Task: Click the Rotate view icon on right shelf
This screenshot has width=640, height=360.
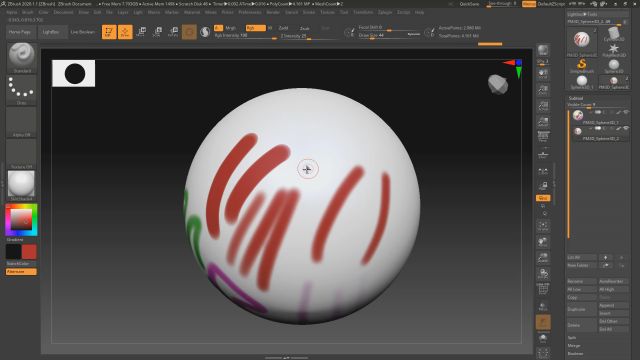Action: coord(543,274)
